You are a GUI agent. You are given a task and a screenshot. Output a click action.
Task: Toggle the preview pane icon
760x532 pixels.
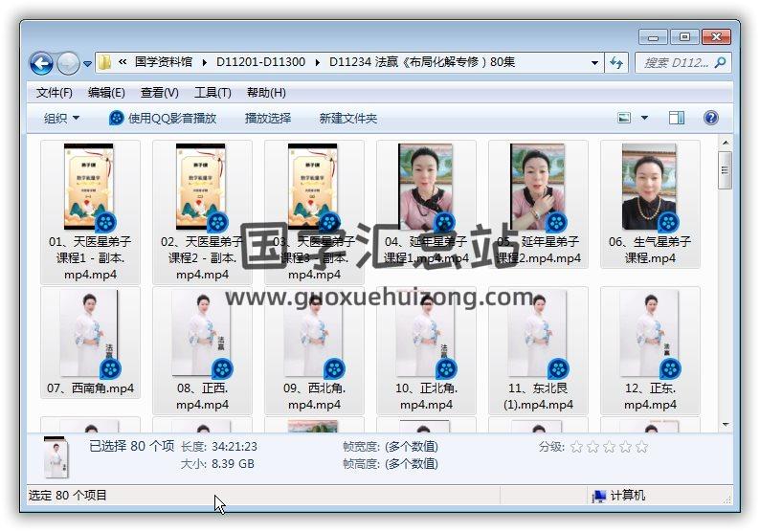point(677,118)
